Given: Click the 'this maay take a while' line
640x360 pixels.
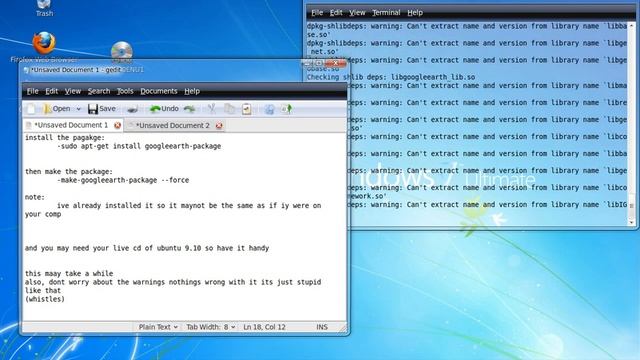Looking at the screenshot, I should pos(69,273).
